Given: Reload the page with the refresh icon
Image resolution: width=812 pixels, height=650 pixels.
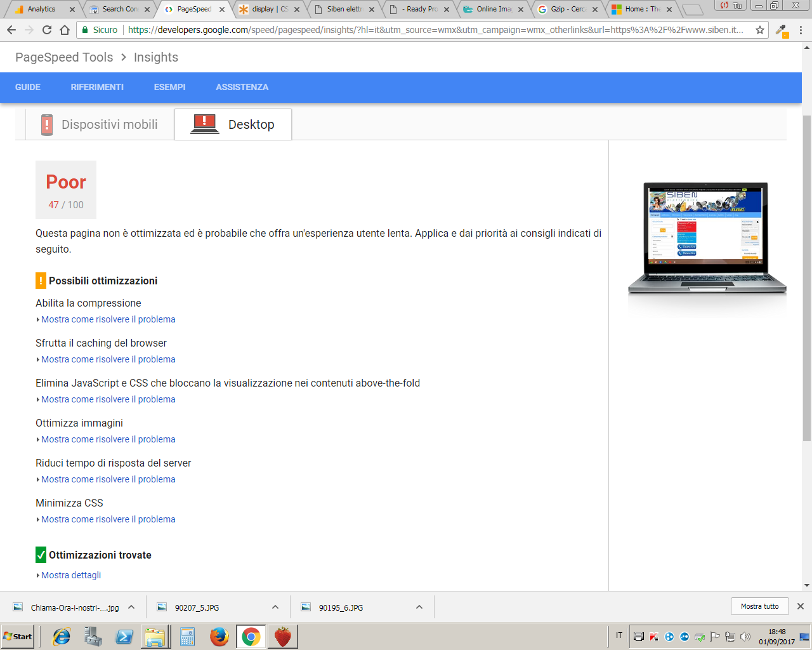Looking at the screenshot, I should 47,30.
